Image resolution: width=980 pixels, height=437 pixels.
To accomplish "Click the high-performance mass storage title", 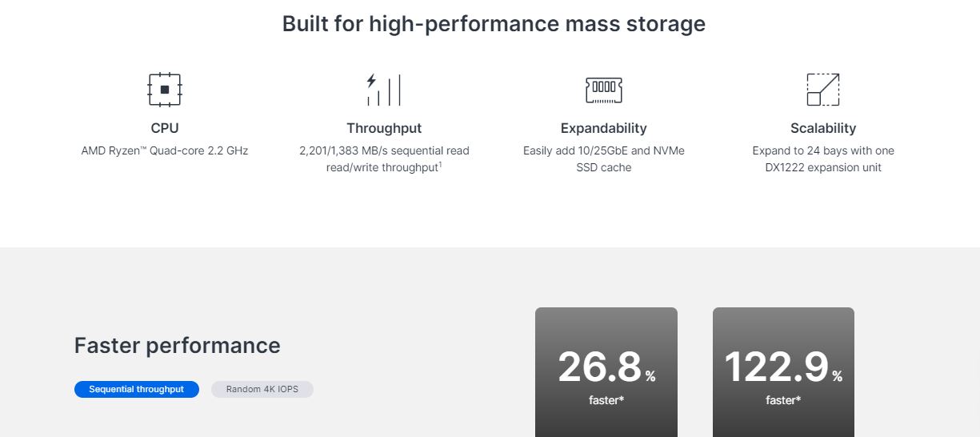I will tap(494, 24).
